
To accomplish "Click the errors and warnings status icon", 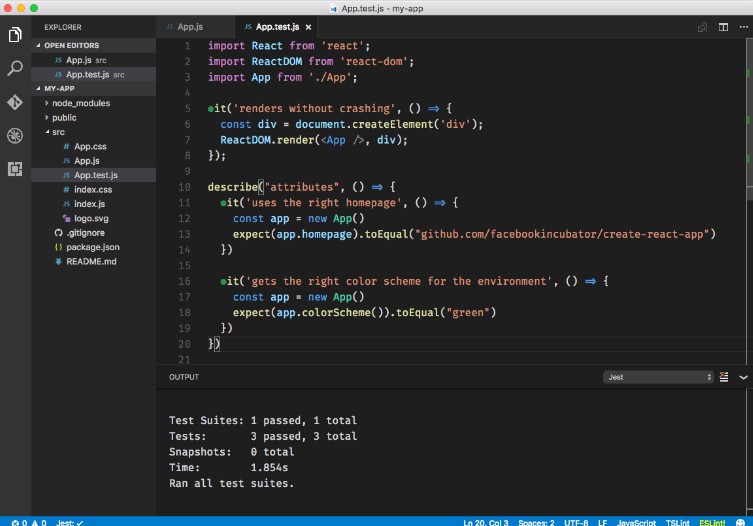I will tap(27, 521).
